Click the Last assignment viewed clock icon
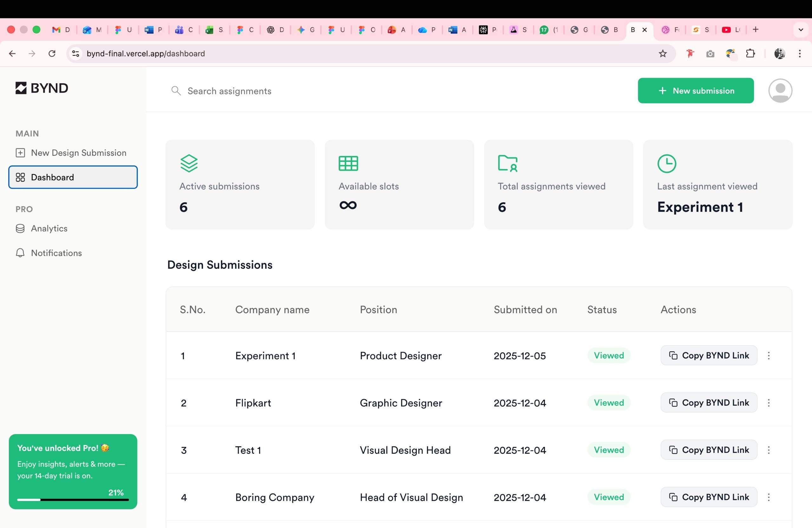 tap(666, 163)
